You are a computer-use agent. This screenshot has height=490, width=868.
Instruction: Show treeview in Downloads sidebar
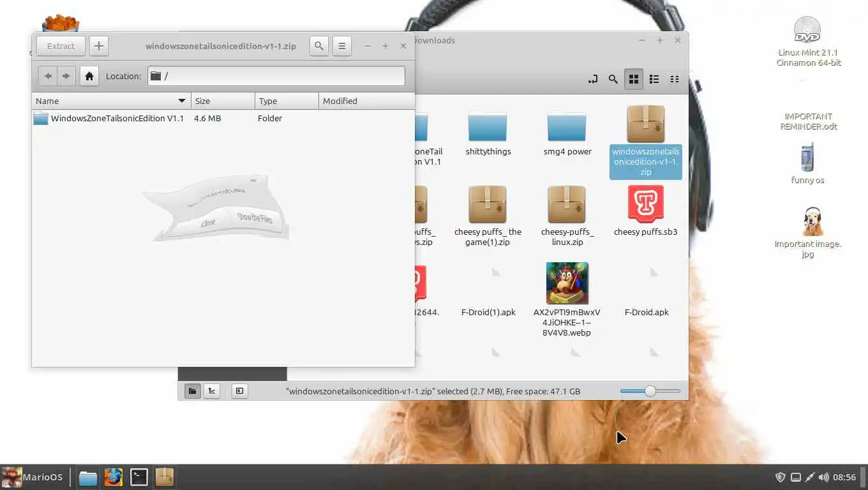pos(211,391)
